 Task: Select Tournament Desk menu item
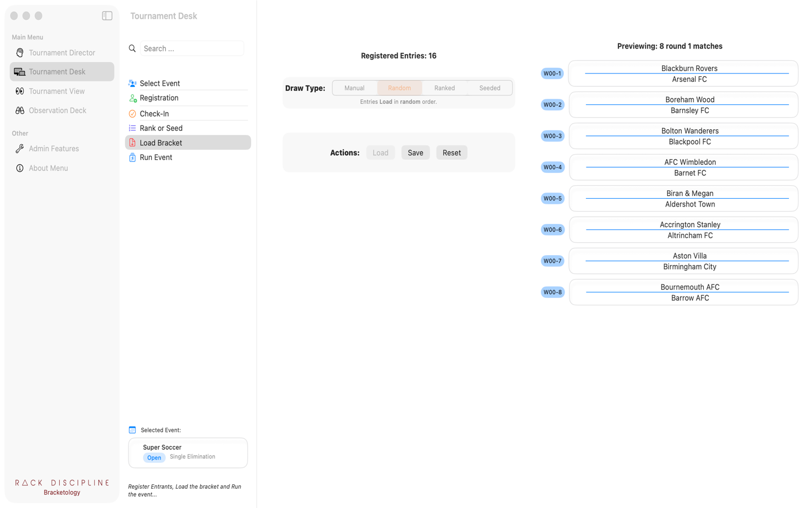click(x=62, y=72)
